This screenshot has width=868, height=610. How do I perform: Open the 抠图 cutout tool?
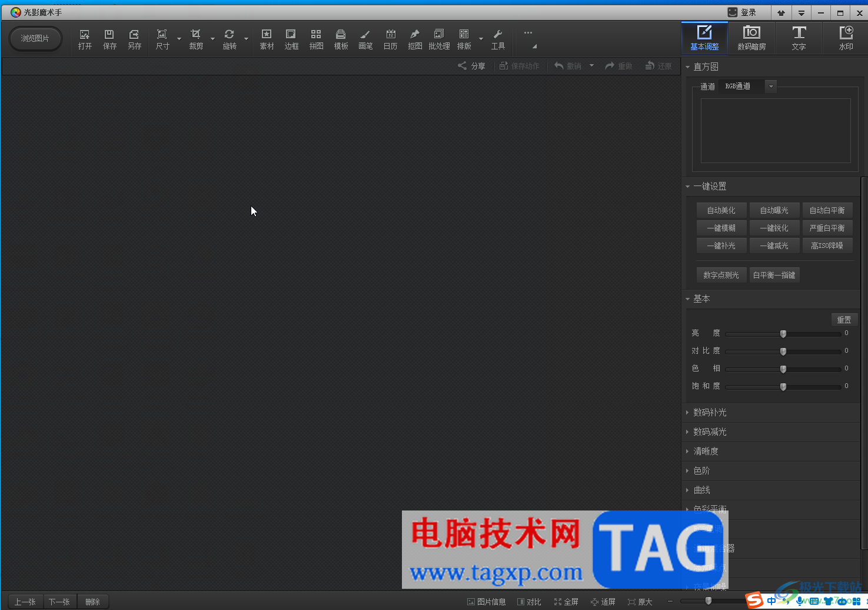pos(415,39)
